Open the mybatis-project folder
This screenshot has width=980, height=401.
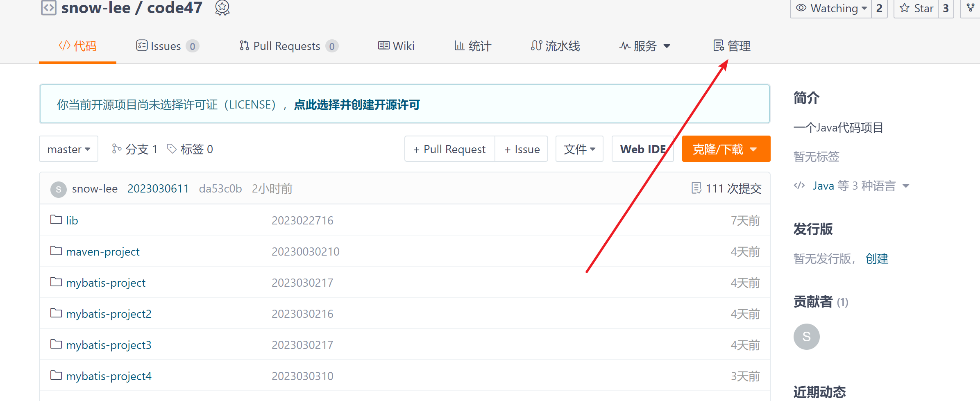(x=106, y=283)
